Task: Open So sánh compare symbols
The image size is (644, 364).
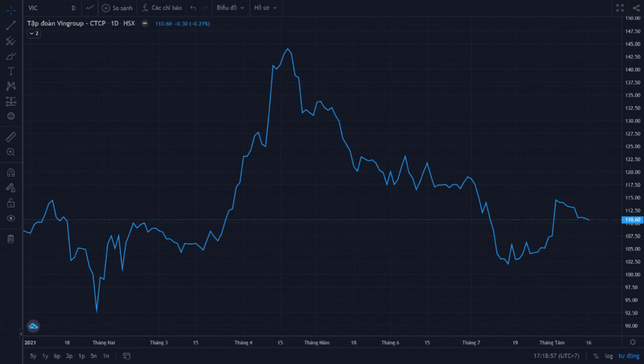Action: point(118,8)
